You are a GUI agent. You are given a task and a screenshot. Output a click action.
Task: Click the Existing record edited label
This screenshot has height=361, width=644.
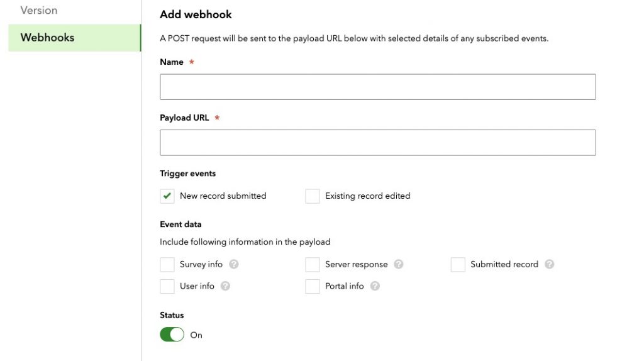[367, 196]
